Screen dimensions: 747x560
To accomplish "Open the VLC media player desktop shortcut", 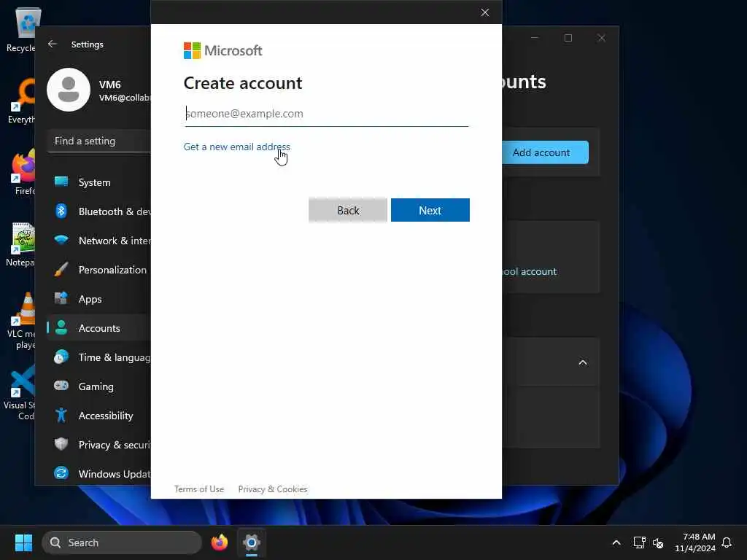I will 20,321.
